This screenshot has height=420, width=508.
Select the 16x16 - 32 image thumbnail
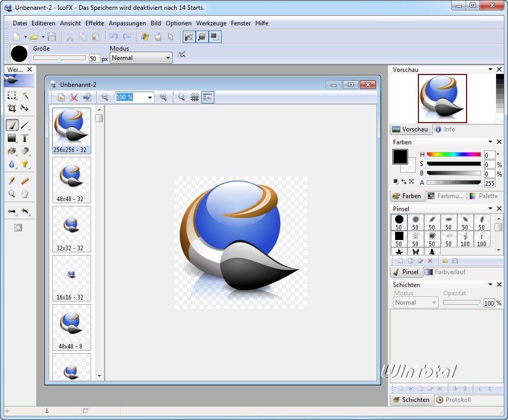click(x=71, y=279)
